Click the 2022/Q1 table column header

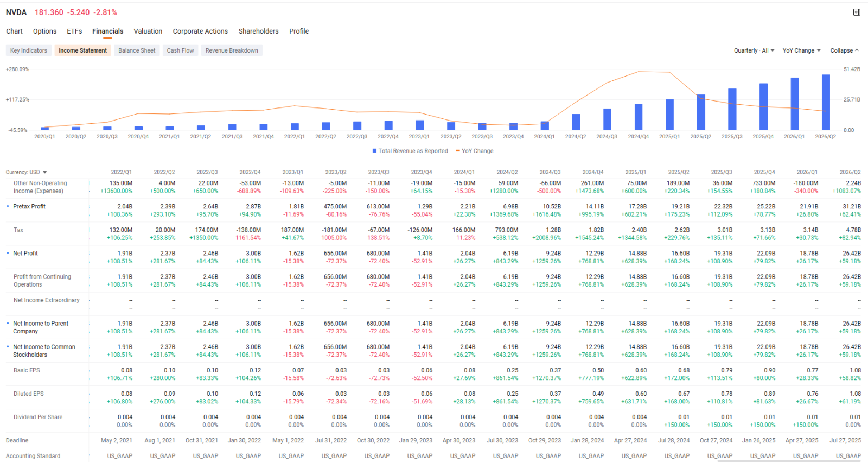tap(122, 172)
